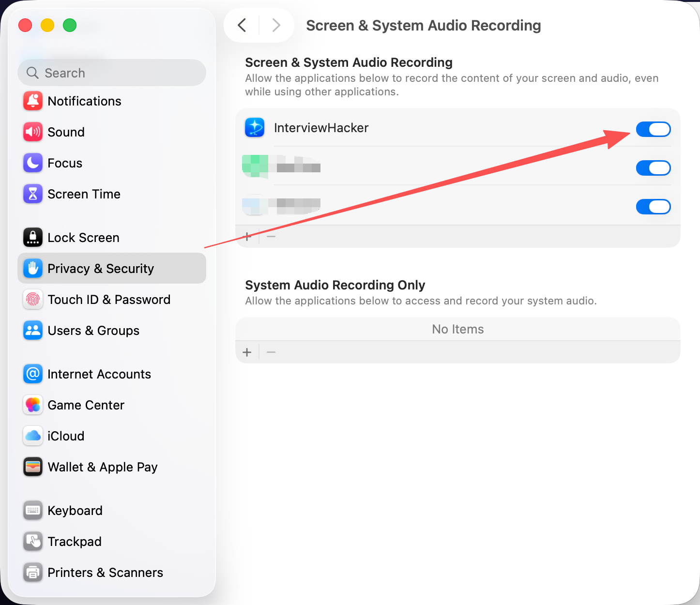Image resolution: width=700 pixels, height=605 pixels.
Task: Remove app from Screen Recording list
Action: coord(271,237)
